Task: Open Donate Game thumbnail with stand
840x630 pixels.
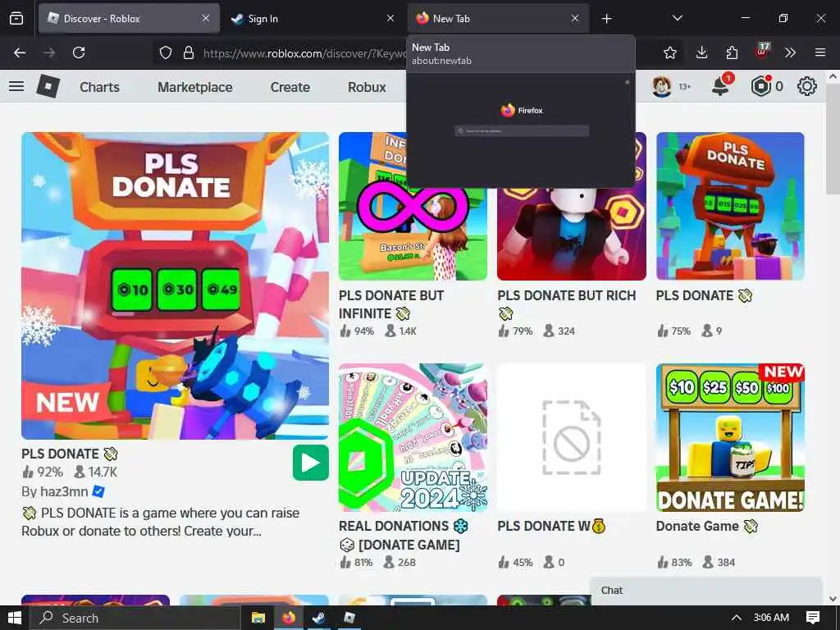Action: pyautogui.click(x=730, y=438)
